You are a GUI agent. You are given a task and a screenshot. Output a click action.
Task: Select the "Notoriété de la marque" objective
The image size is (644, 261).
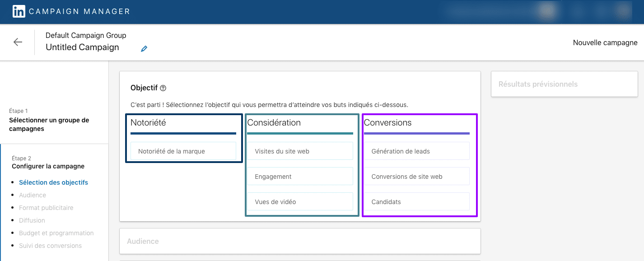click(183, 151)
